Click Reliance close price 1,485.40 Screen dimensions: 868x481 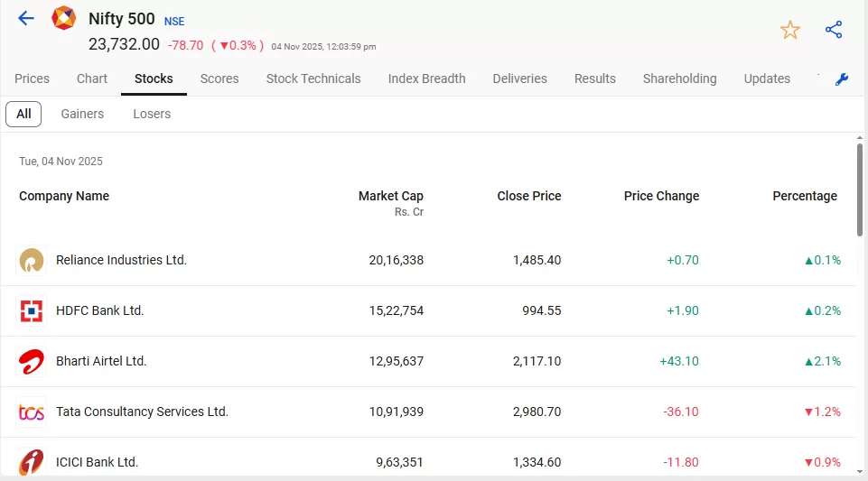(x=537, y=260)
